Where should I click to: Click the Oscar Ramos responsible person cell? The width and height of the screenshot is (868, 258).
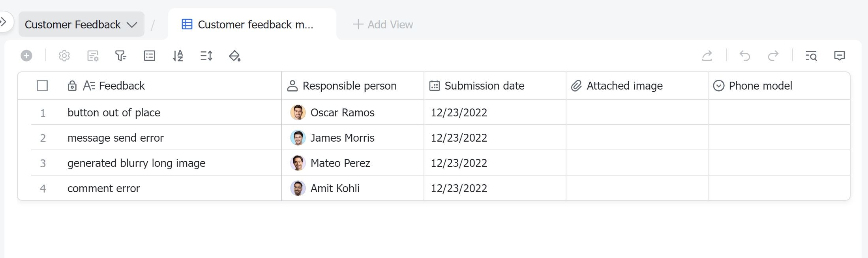click(x=352, y=112)
